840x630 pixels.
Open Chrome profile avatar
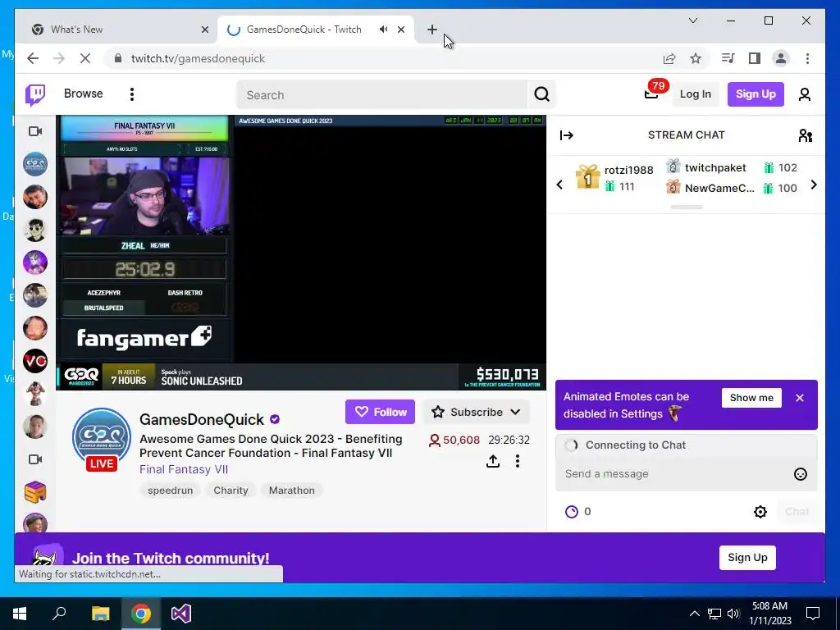coord(781,58)
